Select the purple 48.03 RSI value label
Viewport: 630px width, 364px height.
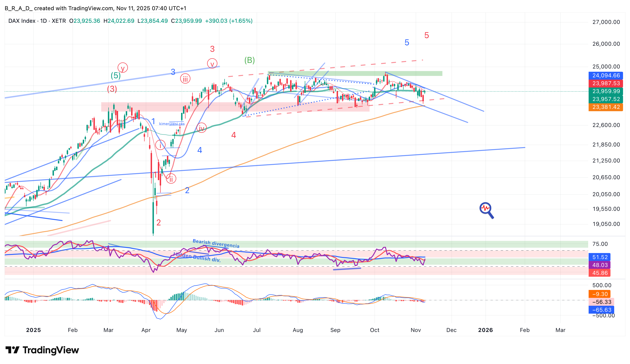600,265
